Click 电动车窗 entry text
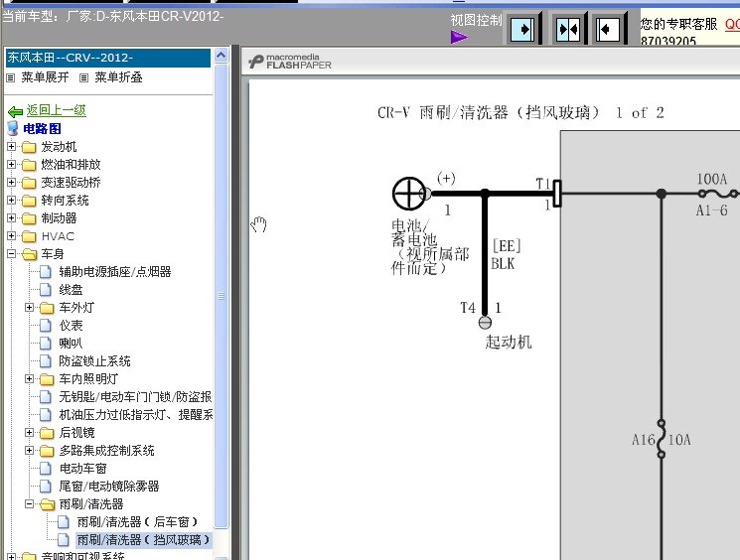The width and height of the screenshot is (740, 560). coord(82,469)
